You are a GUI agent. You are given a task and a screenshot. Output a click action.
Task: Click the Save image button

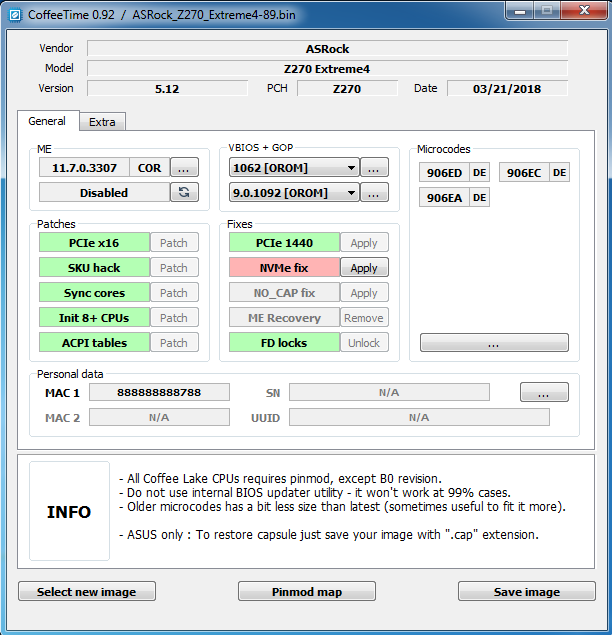pyautogui.click(x=527, y=592)
